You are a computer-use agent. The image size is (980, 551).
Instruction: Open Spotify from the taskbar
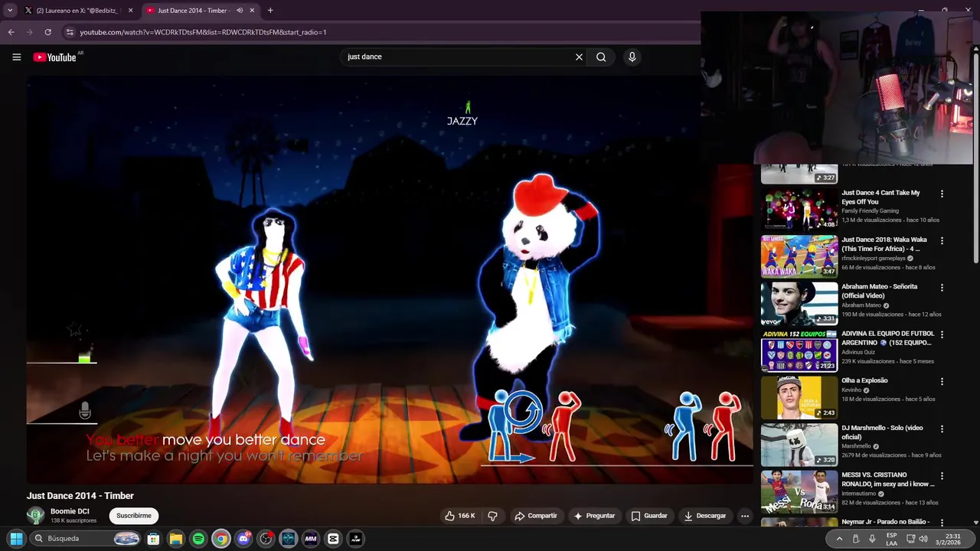click(198, 539)
